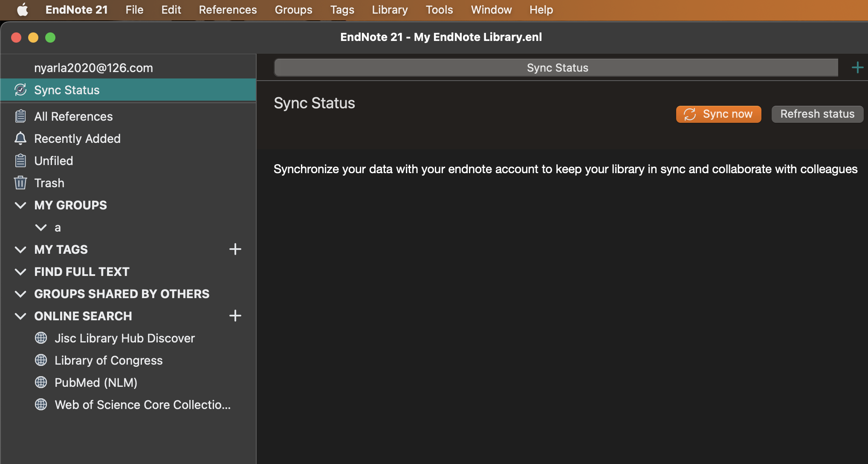
Task: Select Web of Science Core Collection search
Action: (142, 405)
